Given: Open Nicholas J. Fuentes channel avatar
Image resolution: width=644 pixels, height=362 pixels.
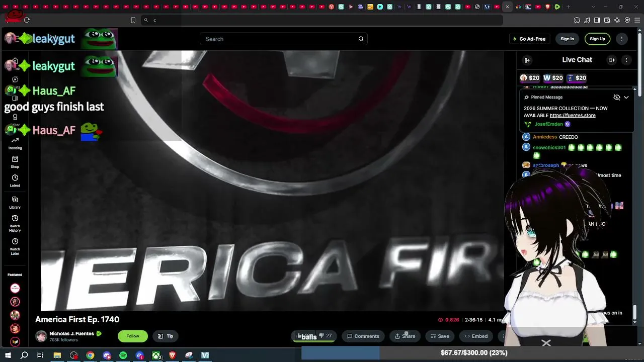Looking at the screenshot, I should point(41,336).
